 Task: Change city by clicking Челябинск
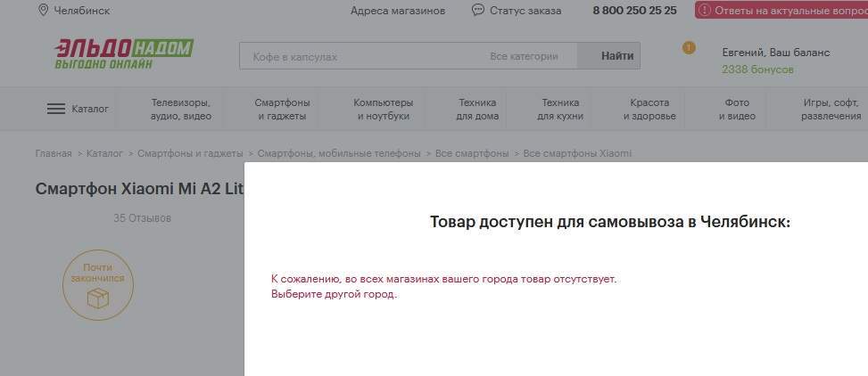[x=82, y=11]
